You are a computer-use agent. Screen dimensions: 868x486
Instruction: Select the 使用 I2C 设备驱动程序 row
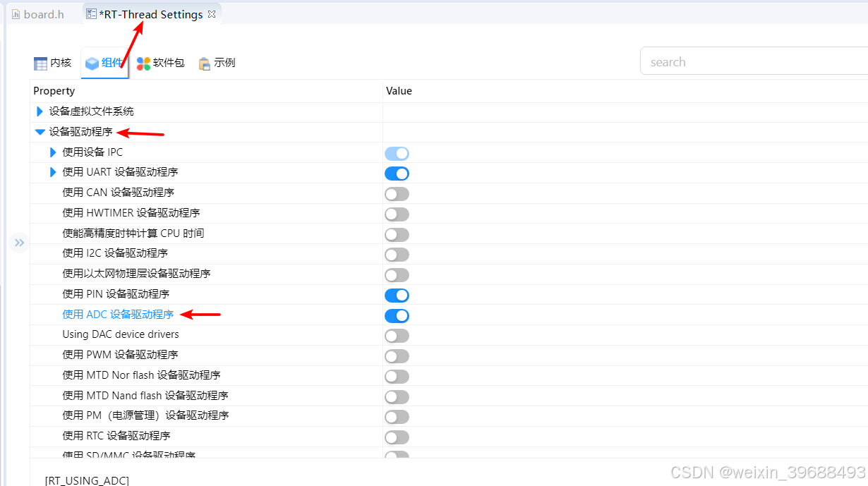(115, 253)
